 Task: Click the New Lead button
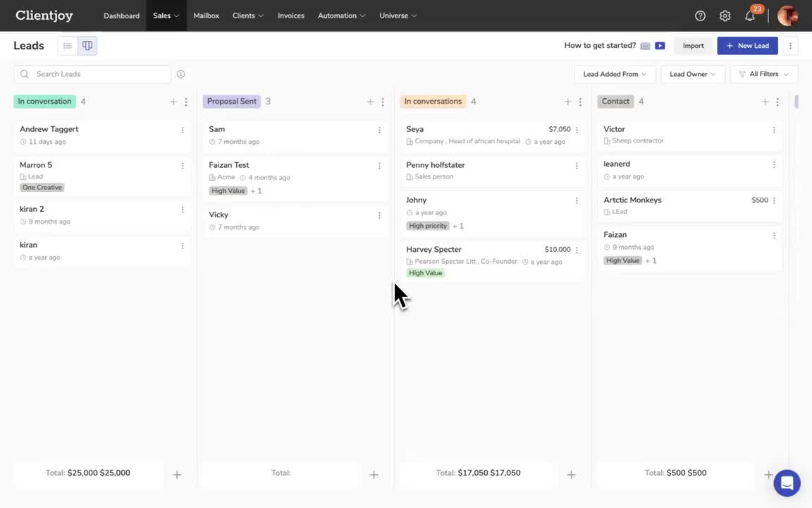click(747, 45)
